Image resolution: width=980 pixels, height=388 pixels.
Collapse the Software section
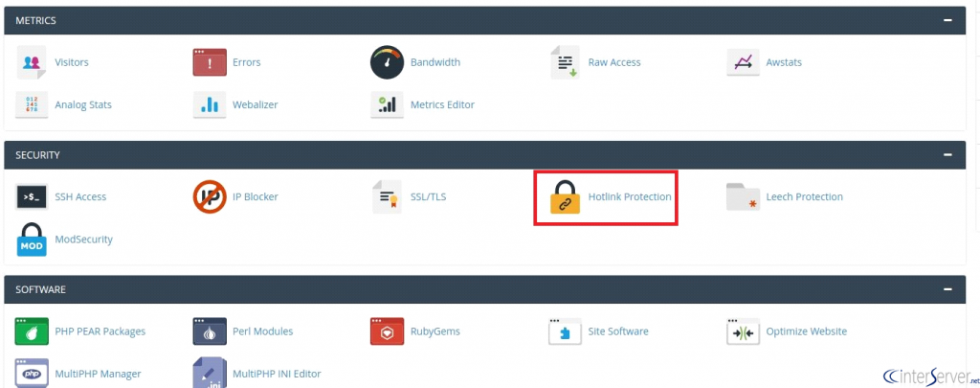tap(948, 289)
